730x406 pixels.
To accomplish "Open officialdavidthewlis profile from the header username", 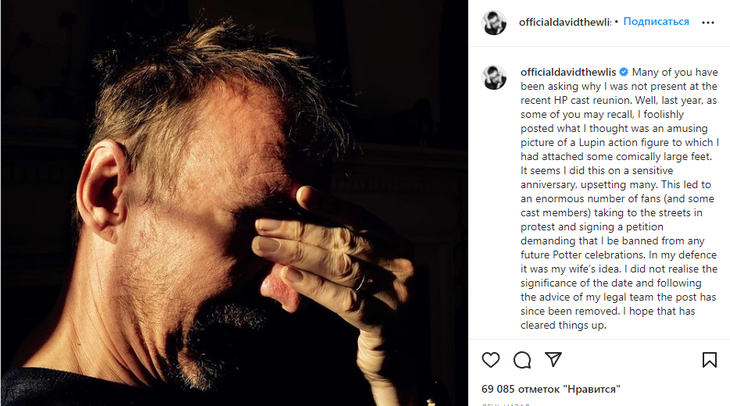I will [x=565, y=22].
